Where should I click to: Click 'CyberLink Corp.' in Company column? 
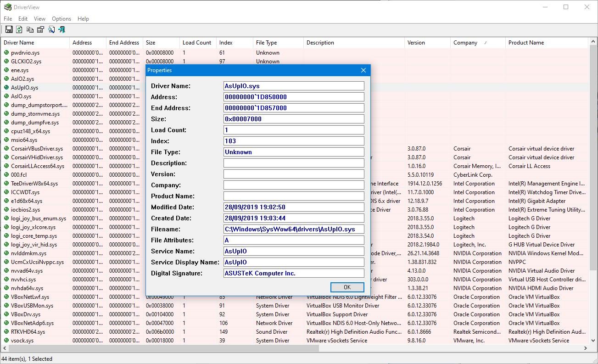pyautogui.click(x=473, y=175)
